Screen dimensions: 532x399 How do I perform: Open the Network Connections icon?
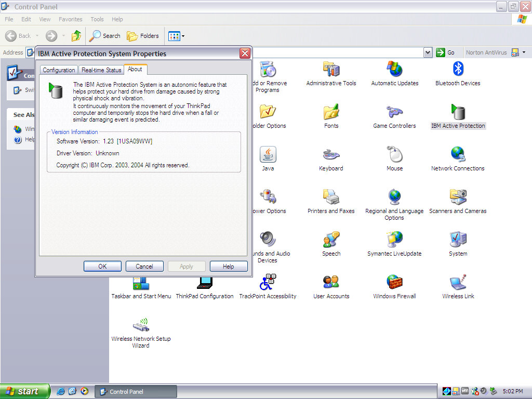pos(458,154)
